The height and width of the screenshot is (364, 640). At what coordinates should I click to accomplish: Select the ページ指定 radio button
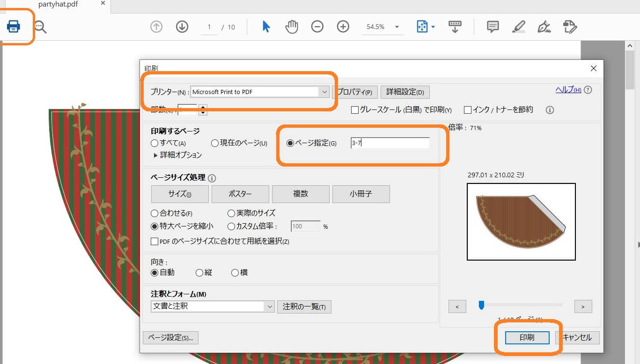[x=290, y=143]
